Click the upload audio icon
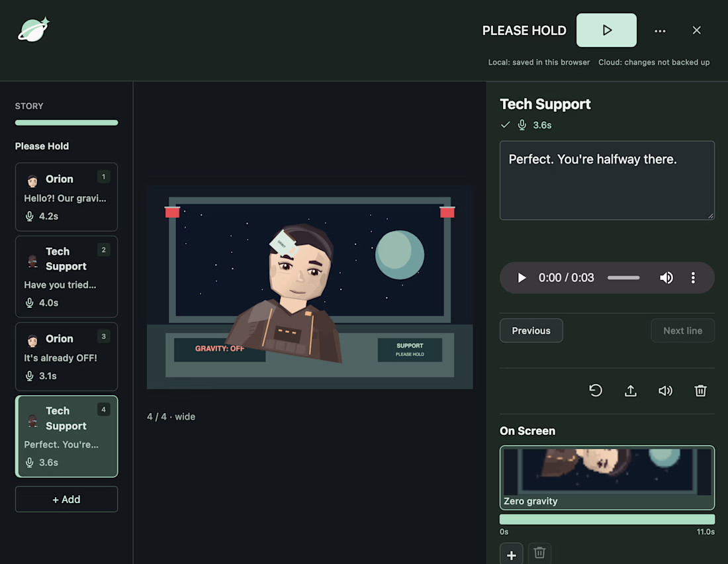The image size is (728, 564). pos(631,391)
